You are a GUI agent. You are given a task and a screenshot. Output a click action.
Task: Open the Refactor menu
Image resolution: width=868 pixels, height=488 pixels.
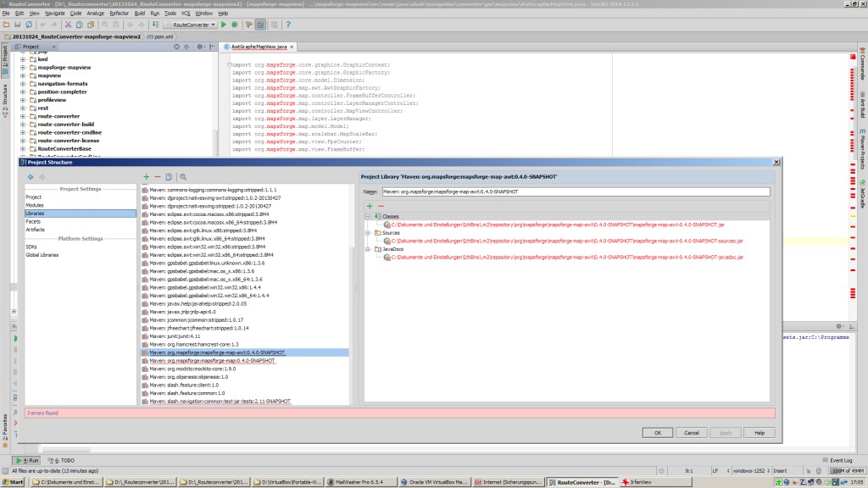(x=119, y=14)
